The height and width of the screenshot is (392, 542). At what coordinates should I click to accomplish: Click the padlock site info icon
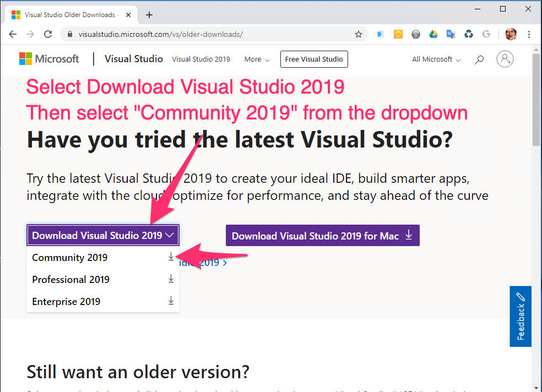click(x=70, y=34)
